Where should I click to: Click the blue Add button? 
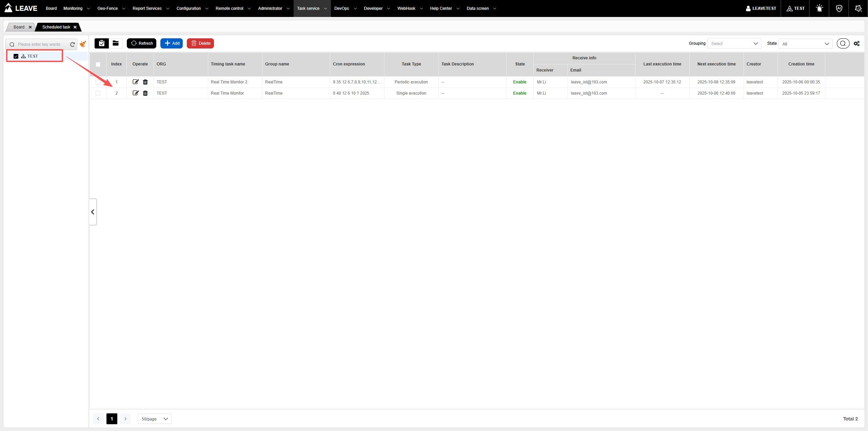[172, 43]
